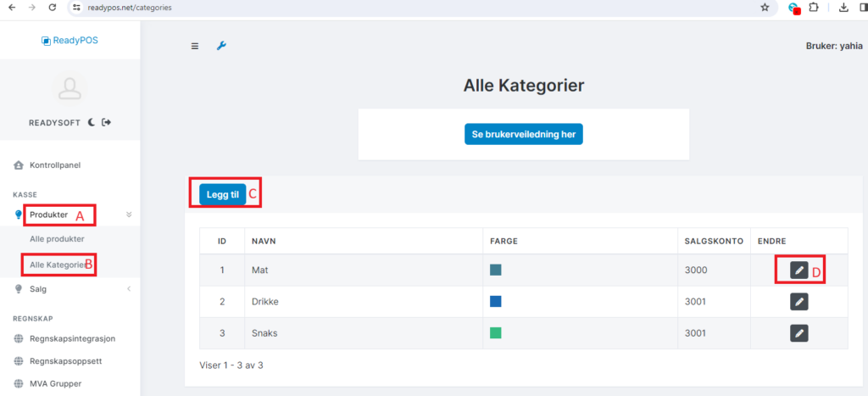Screen dimensions: 868x396
Task: Click the Se brukerveiledning her button
Action: [524, 134]
